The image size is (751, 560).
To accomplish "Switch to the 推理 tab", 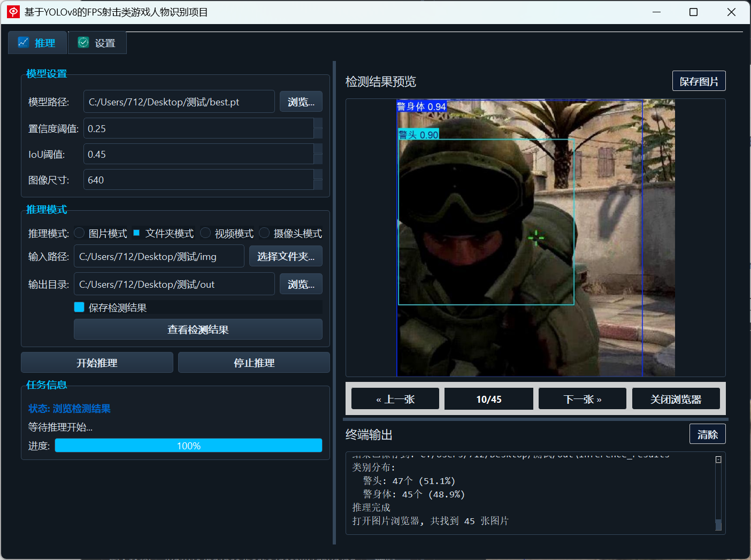I will point(37,43).
